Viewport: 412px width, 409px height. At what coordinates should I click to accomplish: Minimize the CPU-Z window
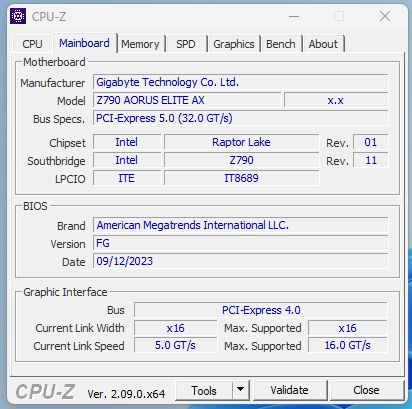coord(294,16)
